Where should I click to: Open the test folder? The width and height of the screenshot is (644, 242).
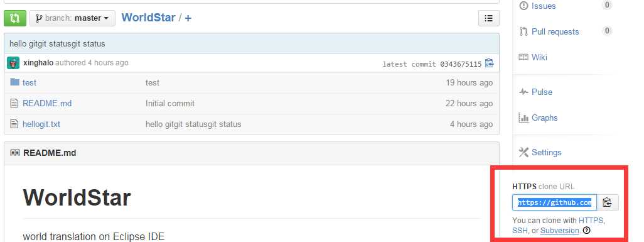click(x=29, y=83)
